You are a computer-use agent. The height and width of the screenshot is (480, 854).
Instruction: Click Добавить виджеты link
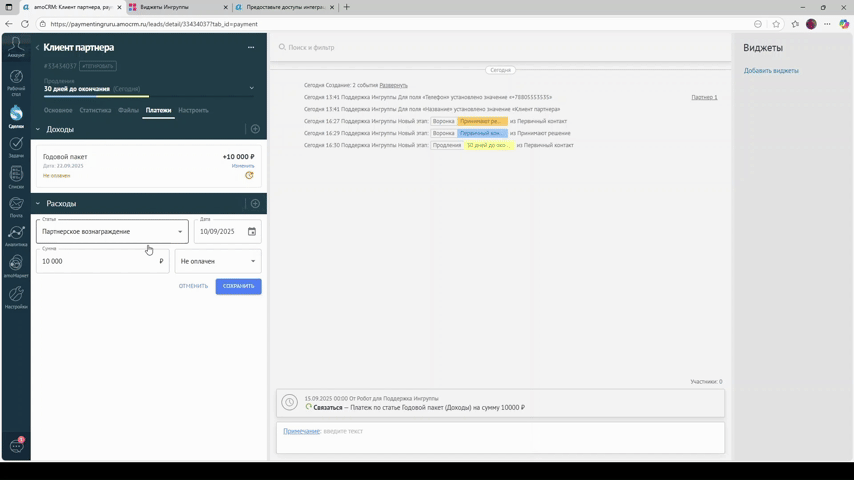pyautogui.click(x=771, y=71)
